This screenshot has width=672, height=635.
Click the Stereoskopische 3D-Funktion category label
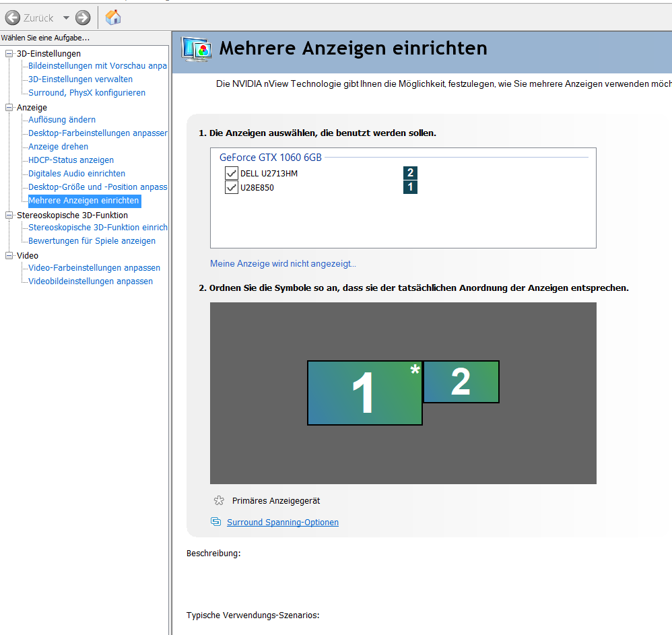tap(73, 215)
